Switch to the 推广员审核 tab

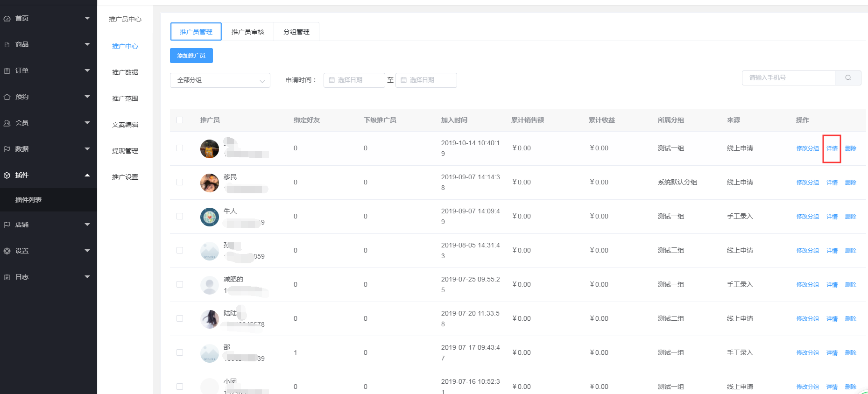247,32
